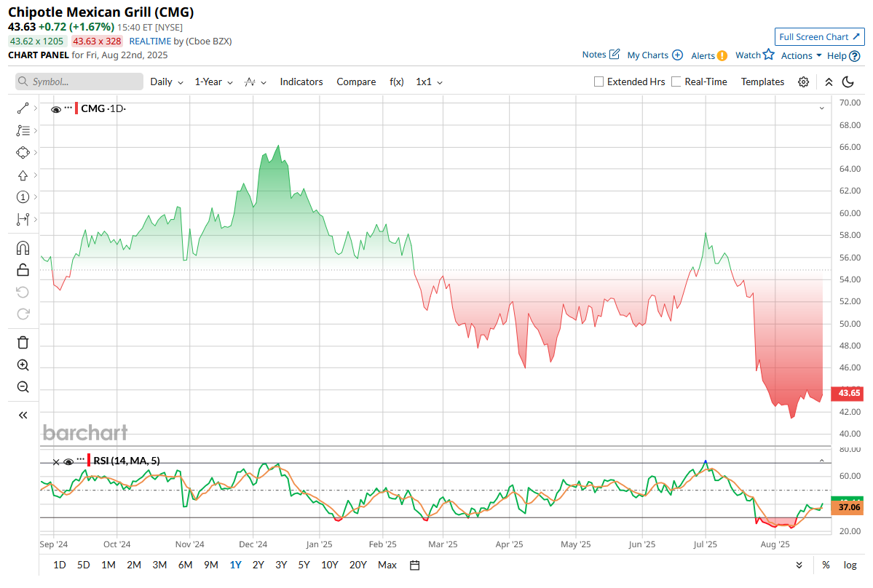Collapse the RSI pane chevron
The height and width of the screenshot is (588, 873).
point(822,461)
